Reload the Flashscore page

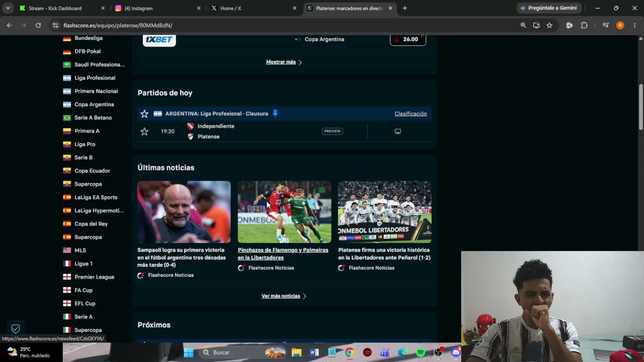pyautogui.click(x=38, y=25)
